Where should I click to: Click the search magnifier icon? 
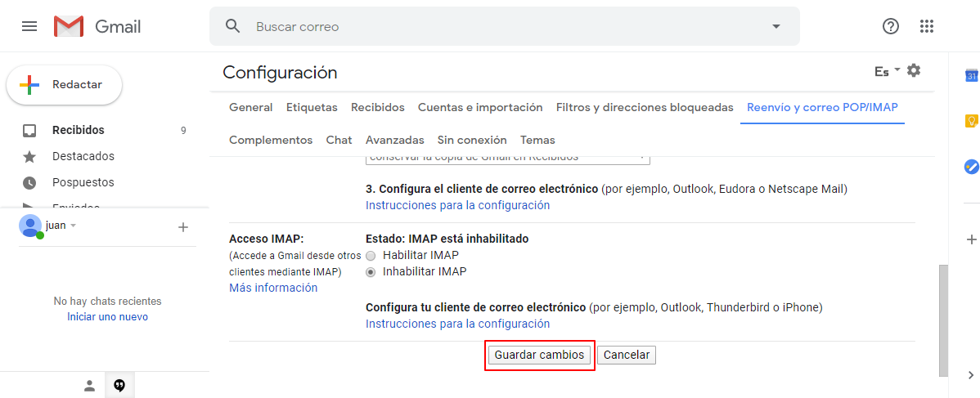pyautogui.click(x=232, y=26)
